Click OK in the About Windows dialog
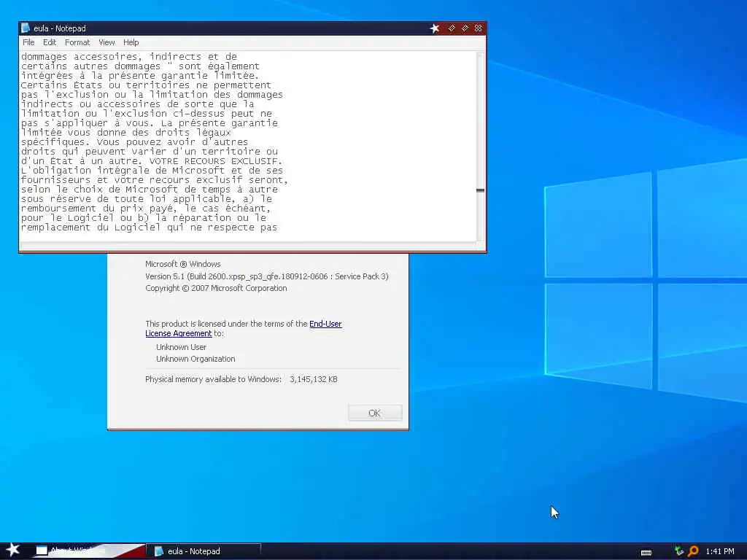This screenshot has height=560, width=747. (375, 413)
